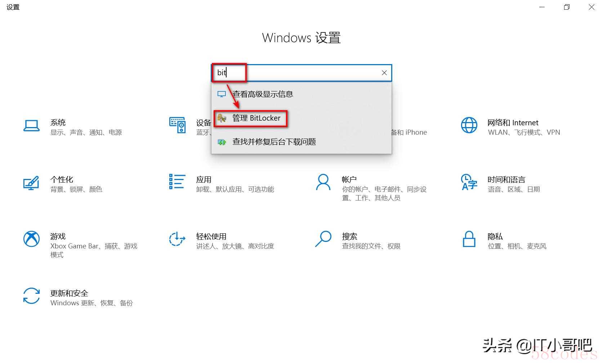Select the 查看高级显示信息 search suggestion
This screenshot has width=603, height=364.
click(301, 94)
